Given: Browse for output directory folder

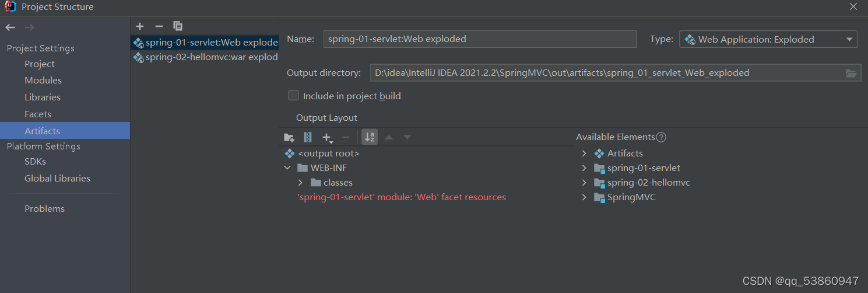Looking at the screenshot, I should click(x=851, y=73).
